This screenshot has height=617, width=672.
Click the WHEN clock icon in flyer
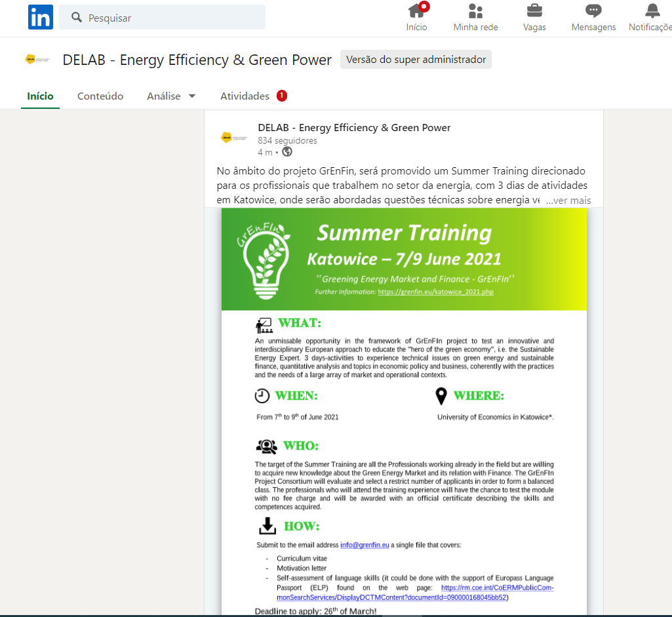click(x=262, y=396)
